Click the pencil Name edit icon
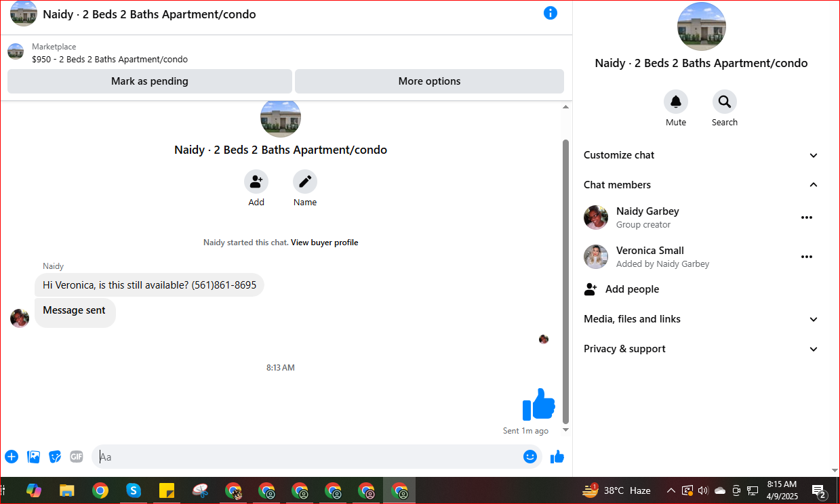This screenshot has width=840, height=504. pyautogui.click(x=305, y=182)
